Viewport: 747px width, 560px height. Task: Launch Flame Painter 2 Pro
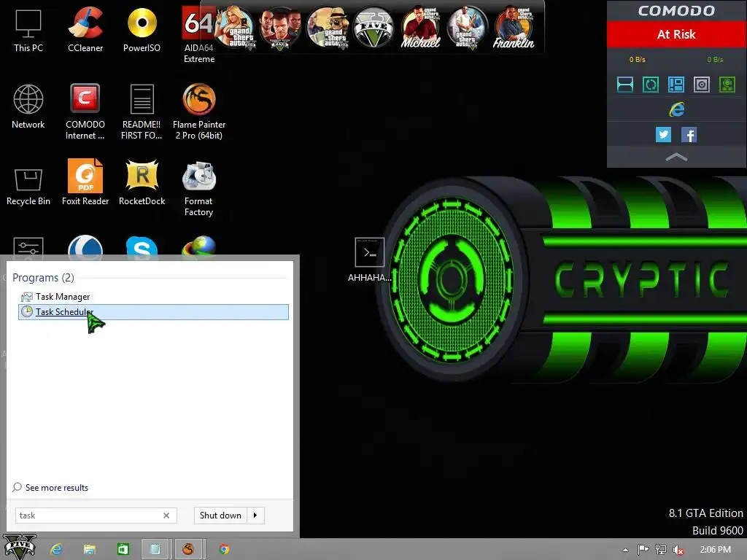(198, 112)
